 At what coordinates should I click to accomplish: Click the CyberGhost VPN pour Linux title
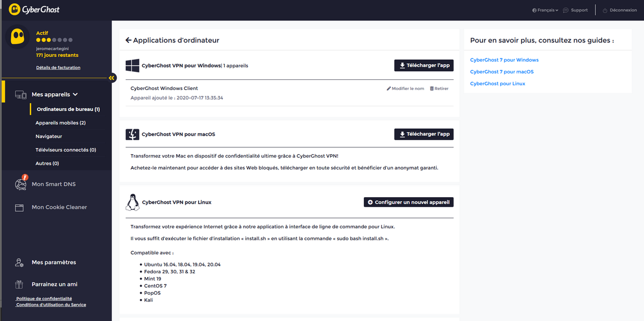[x=177, y=202]
